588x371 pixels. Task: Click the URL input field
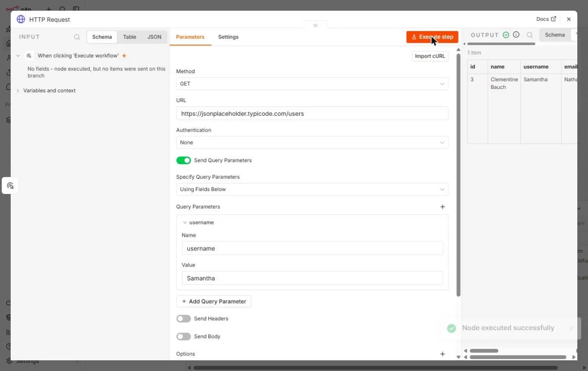[x=312, y=114]
